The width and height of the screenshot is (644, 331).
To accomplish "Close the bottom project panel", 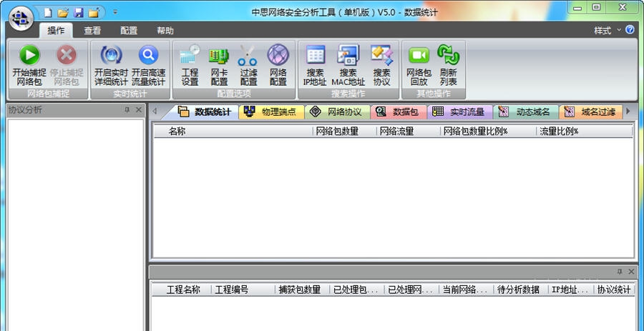I will (x=631, y=272).
